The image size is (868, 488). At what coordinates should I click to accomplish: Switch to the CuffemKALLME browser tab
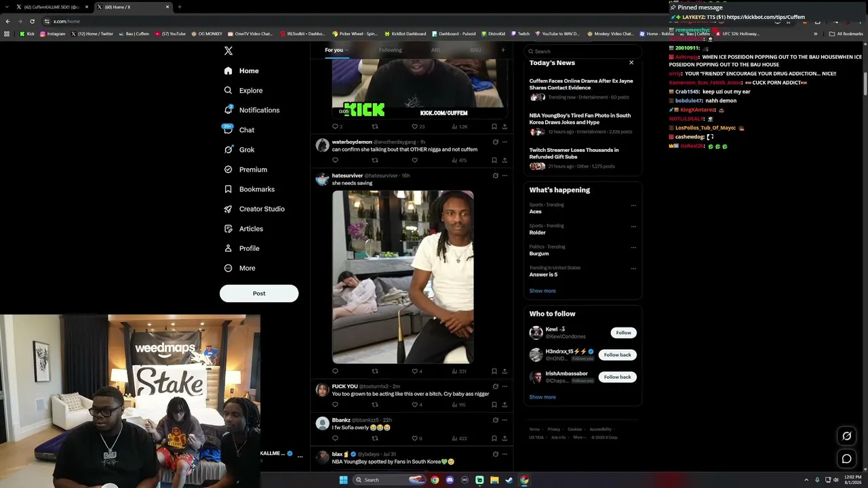click(52, 7)
